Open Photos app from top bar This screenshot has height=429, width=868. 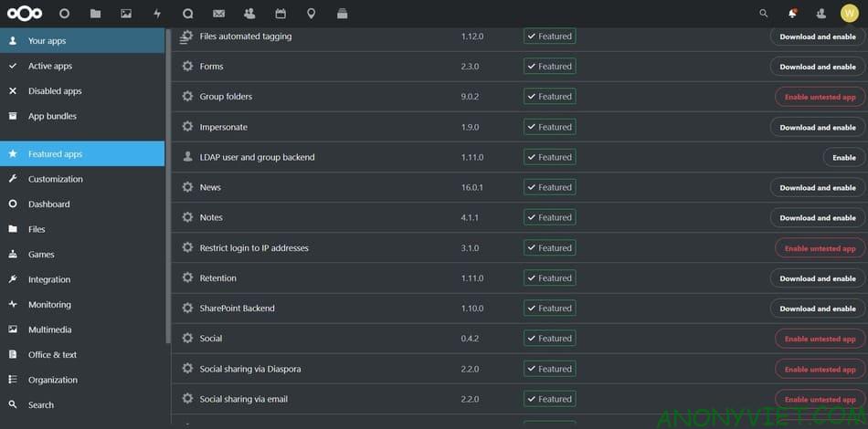pyautogui.click(x=126, y=14)
